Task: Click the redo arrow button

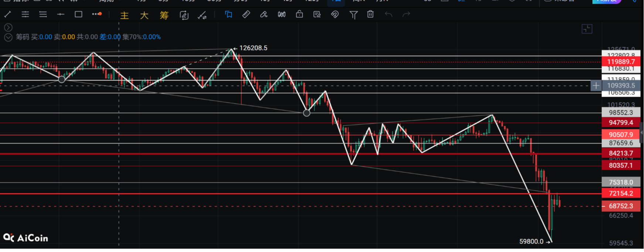Action: point(406,14)
